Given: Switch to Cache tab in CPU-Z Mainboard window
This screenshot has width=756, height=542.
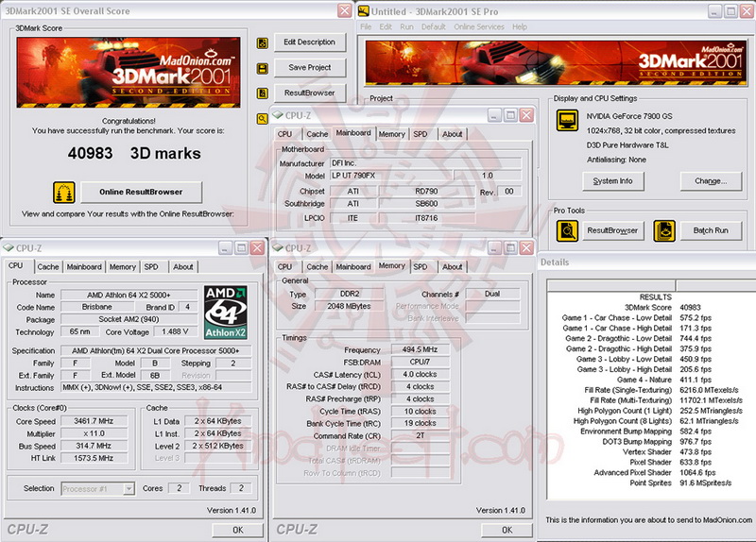Looking at the screenshot, I should point(317,134).
